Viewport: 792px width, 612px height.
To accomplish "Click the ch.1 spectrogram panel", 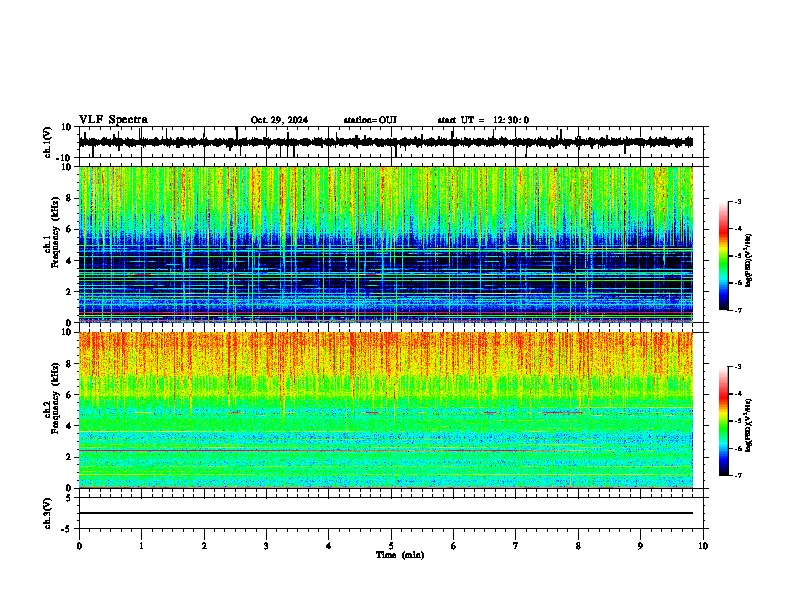I will [386, 244].
